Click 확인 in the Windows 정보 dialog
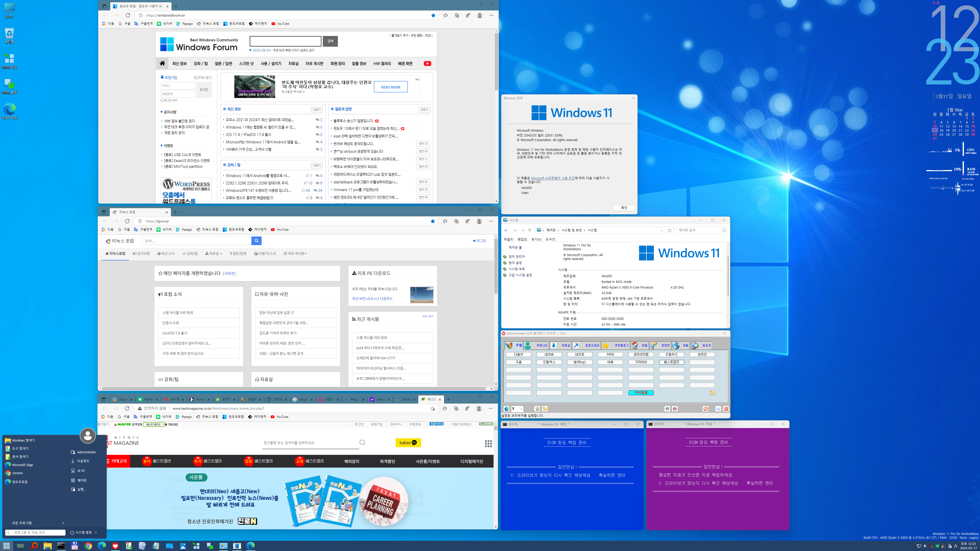 (624, 208)
